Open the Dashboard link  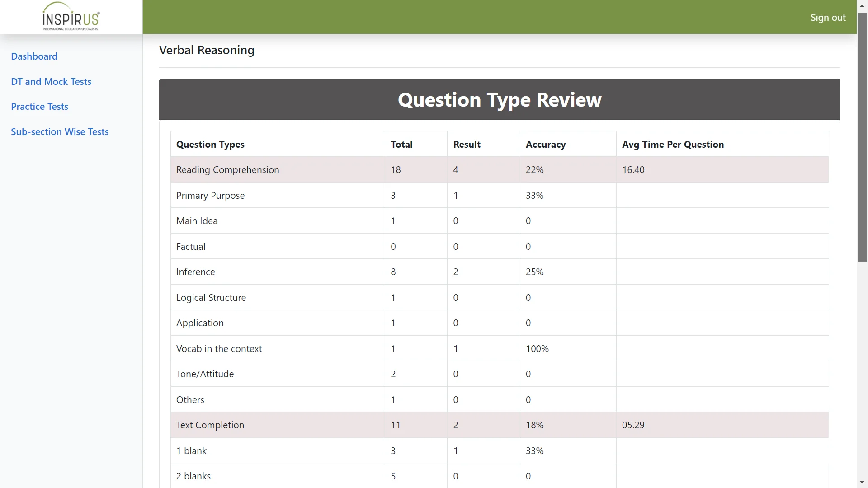(34, 56)
